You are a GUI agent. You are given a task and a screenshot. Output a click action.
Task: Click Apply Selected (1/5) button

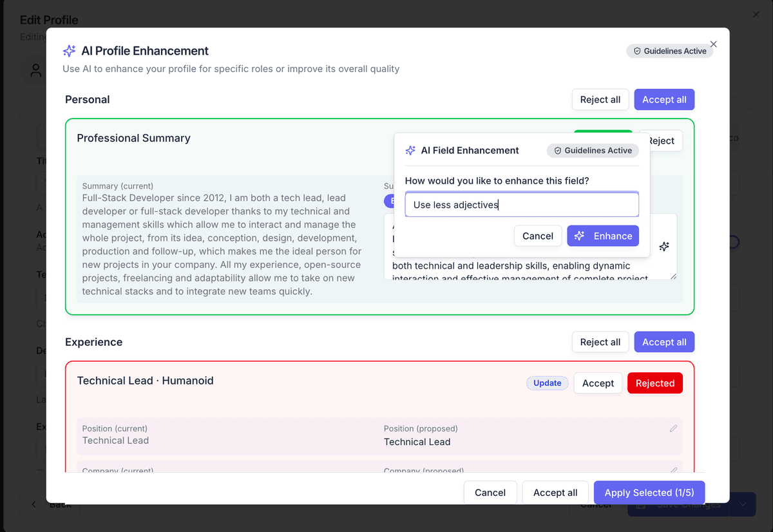649,493
